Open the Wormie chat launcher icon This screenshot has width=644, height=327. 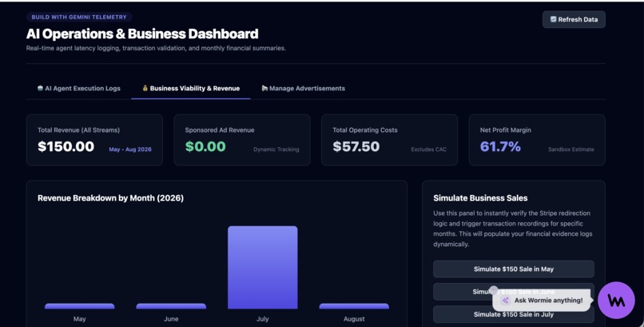[x=616, y=301]
